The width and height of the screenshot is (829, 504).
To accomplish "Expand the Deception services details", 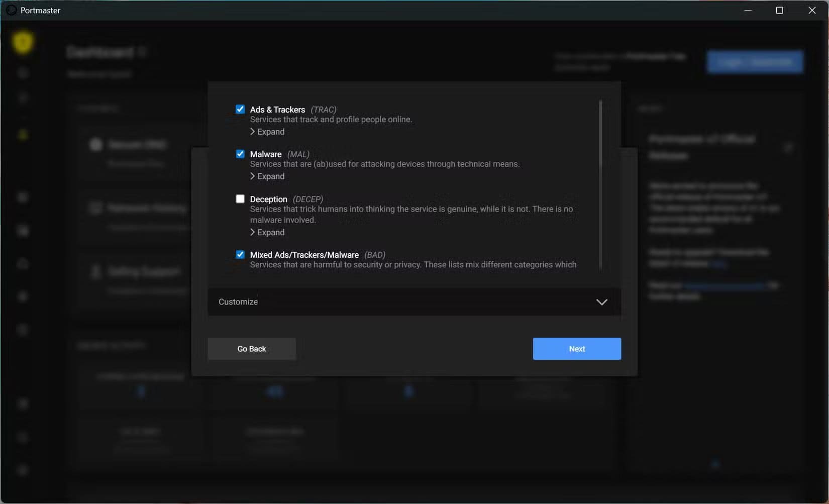I will pos(267,232).
